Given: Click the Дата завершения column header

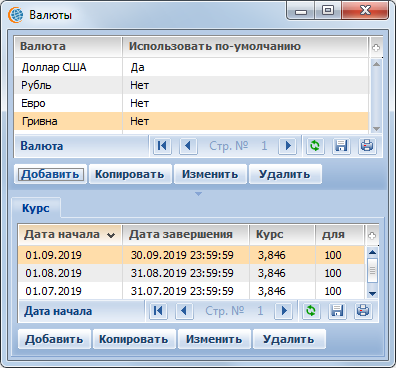Looking at the screenshot, I should [186, 235].
